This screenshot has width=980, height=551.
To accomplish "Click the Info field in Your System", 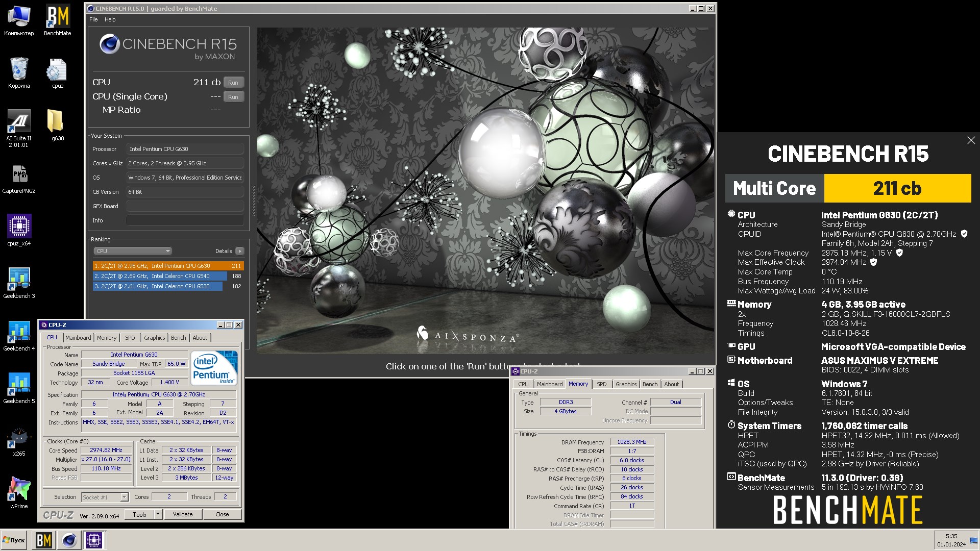I will 185,220.
